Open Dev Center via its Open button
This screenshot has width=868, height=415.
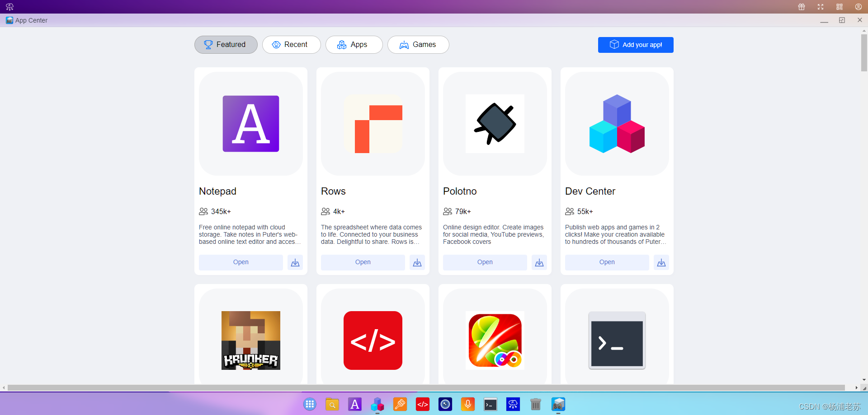point(607,262)
